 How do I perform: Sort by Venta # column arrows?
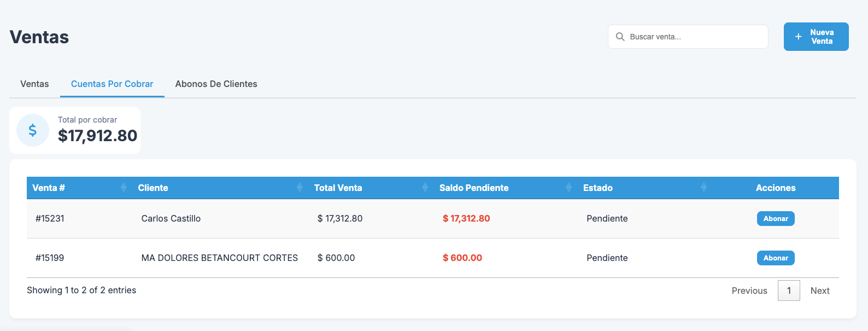pyautogui.click(x=124, y=188)
